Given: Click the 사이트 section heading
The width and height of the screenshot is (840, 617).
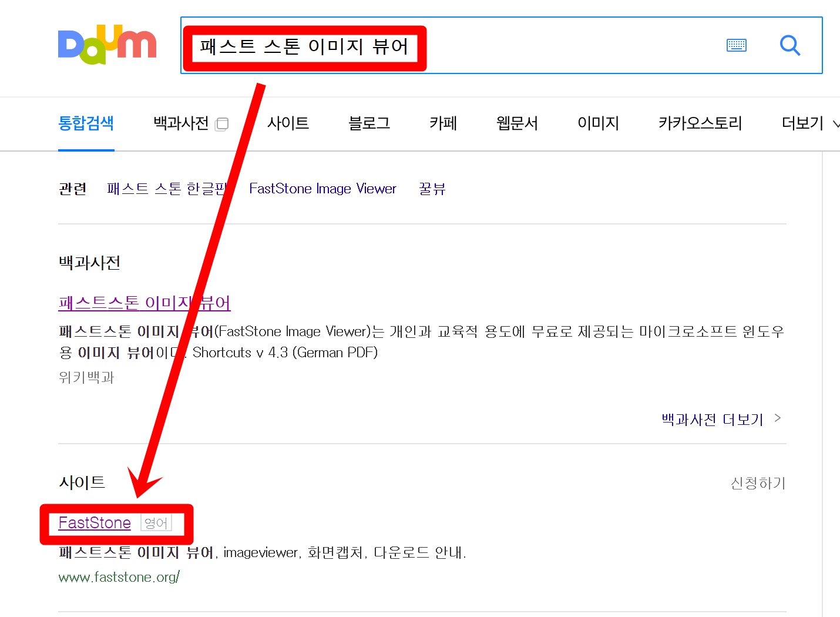Looking at the screenshot, I should click(x=82, y=483).
